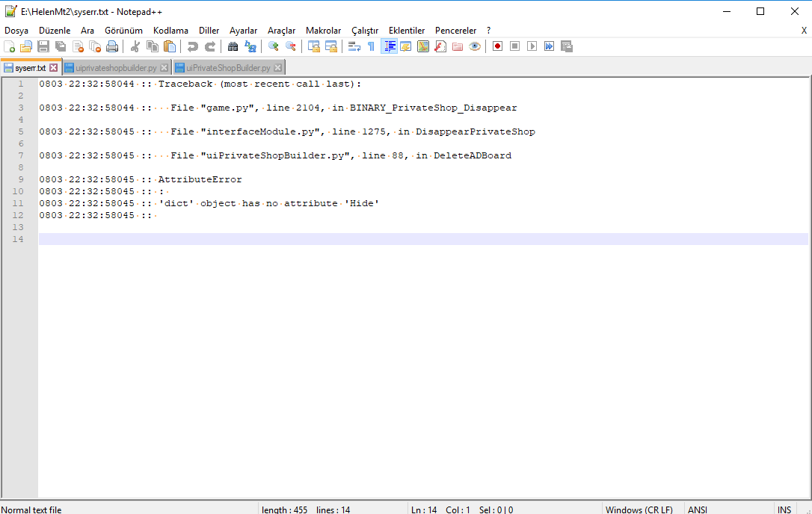
Task: Click the AttributeError text on line 9
Action: click(200, 179)
